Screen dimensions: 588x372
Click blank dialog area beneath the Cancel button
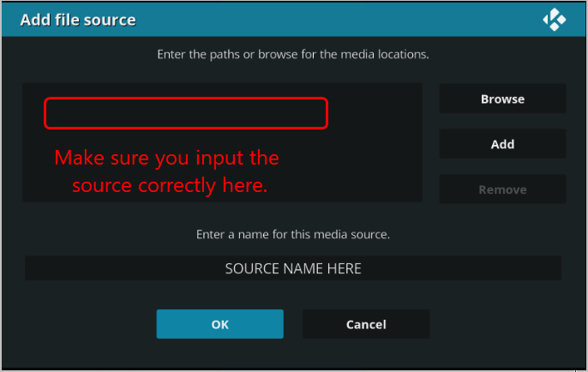[x=366, y=353]
